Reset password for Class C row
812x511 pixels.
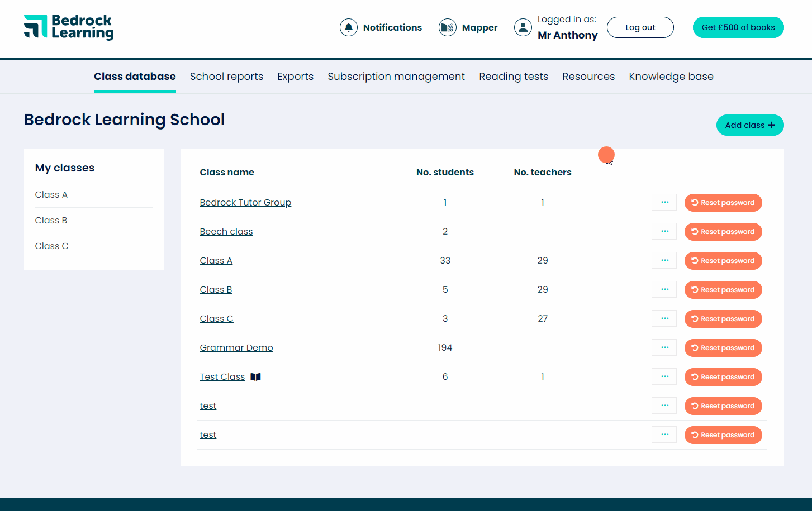[723, 319]
